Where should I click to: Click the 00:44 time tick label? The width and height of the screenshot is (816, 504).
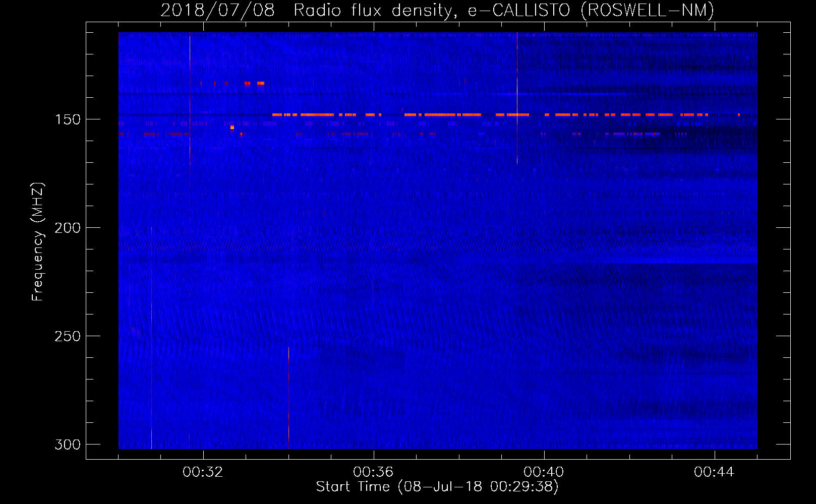tap(714, 472)
